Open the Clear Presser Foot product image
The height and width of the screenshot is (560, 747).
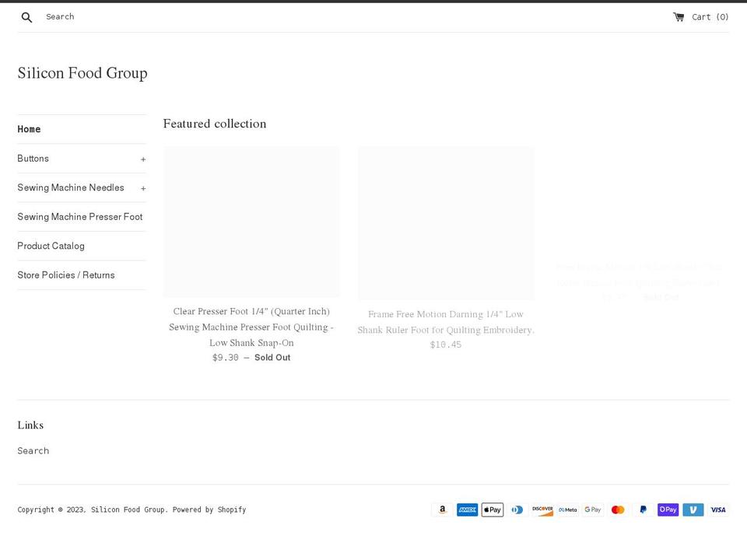(251, 222)
